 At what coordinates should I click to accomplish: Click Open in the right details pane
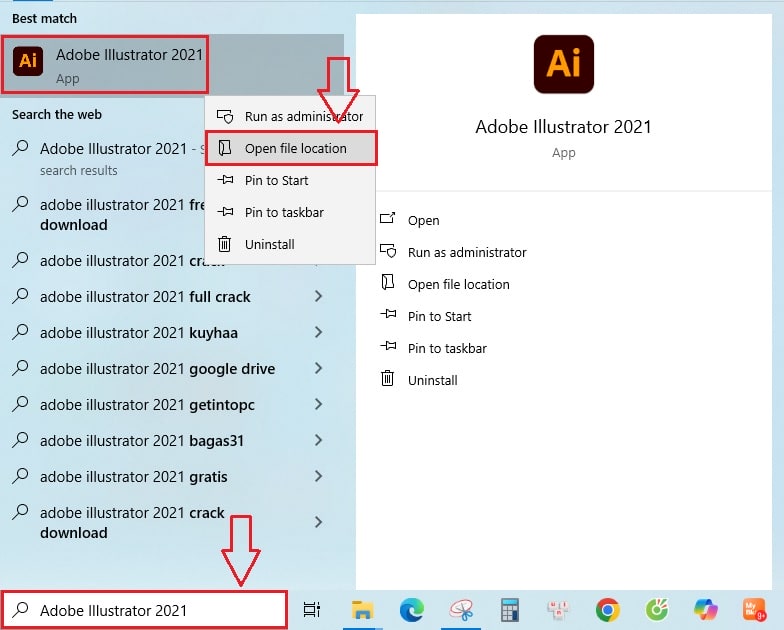pos(424,220)
